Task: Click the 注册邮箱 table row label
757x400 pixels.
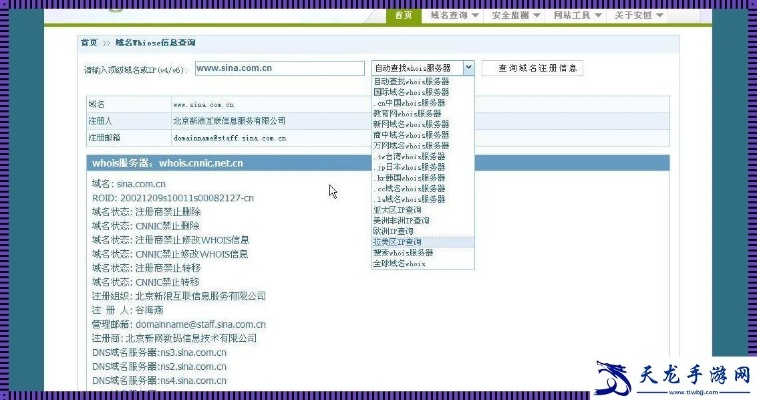Action: click(104, 138)
